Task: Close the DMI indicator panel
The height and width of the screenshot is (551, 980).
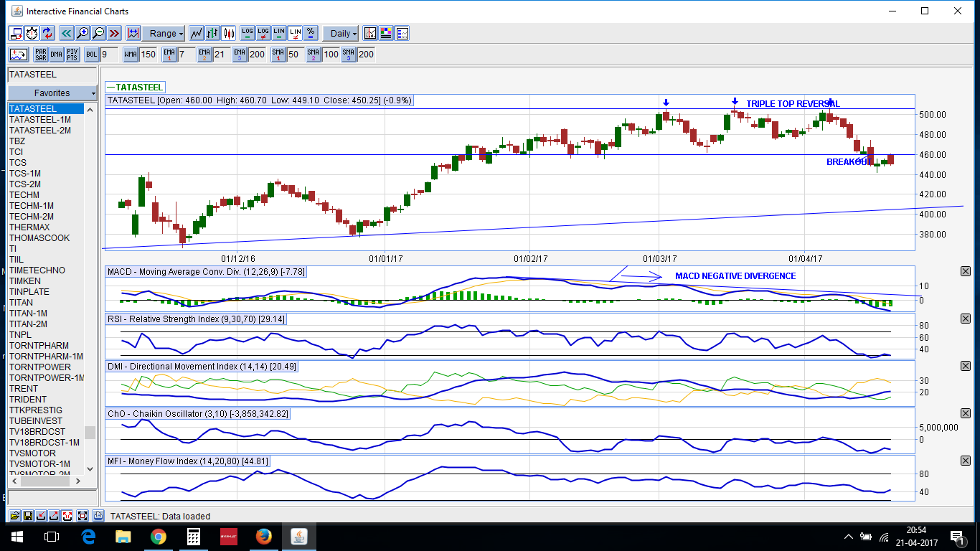Action: pyautogui.click(x=965, y=366)
